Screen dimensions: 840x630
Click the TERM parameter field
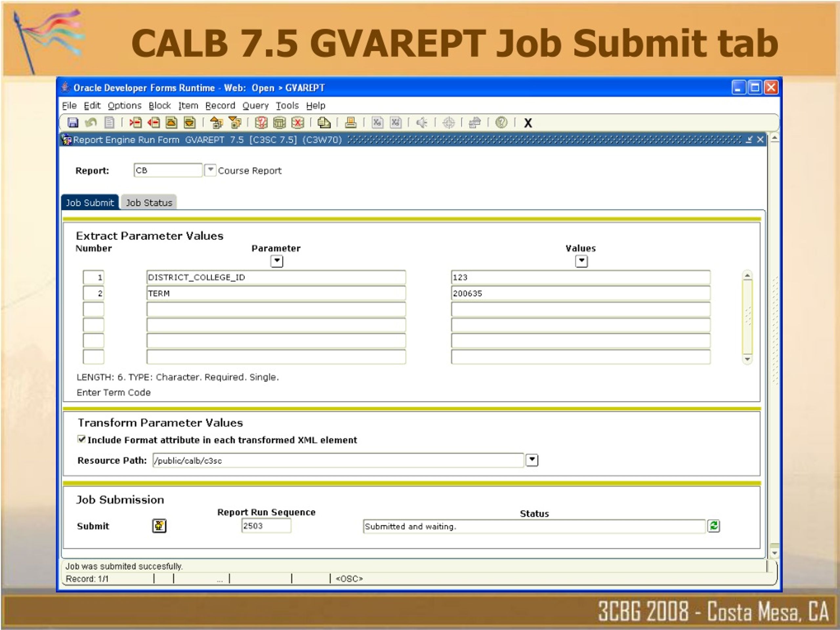[276, 293]
